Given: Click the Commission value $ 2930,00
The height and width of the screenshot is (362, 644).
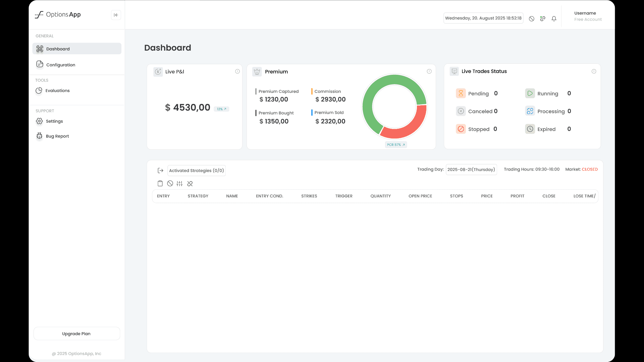Looking at the screenshot, I should click(x=330, y=99).
